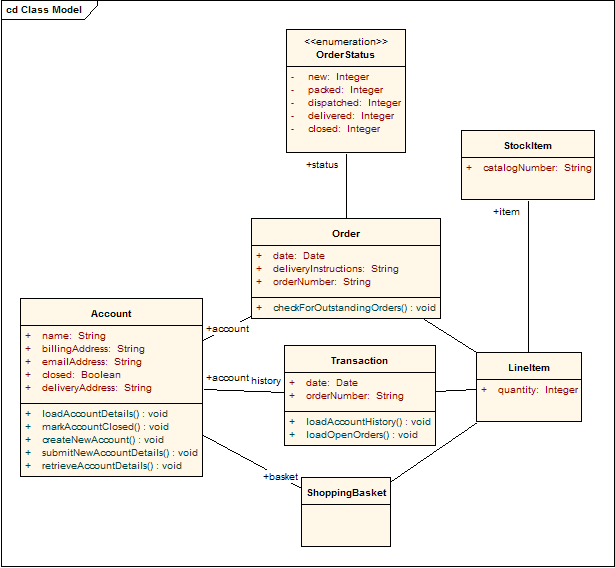Click the loadAccountHistory() operation
This screenshot has width=615, height=568.
click(368, 422)
